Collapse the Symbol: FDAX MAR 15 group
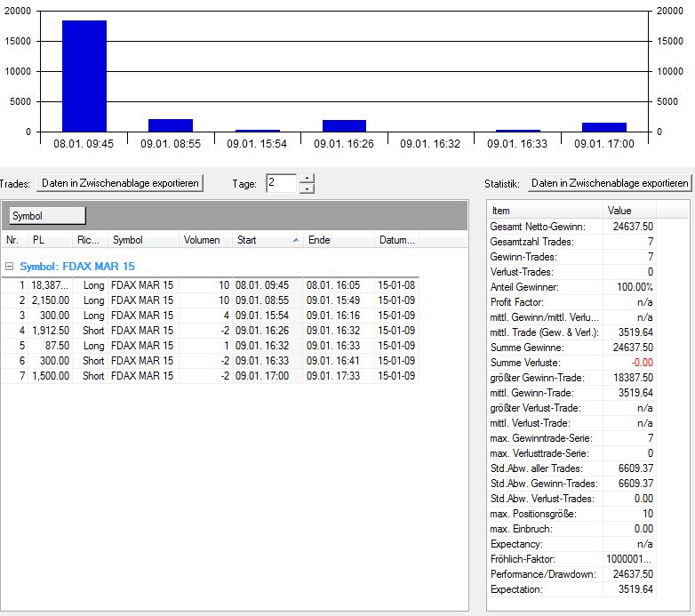The image size is (695, 616). click(9, 267)
